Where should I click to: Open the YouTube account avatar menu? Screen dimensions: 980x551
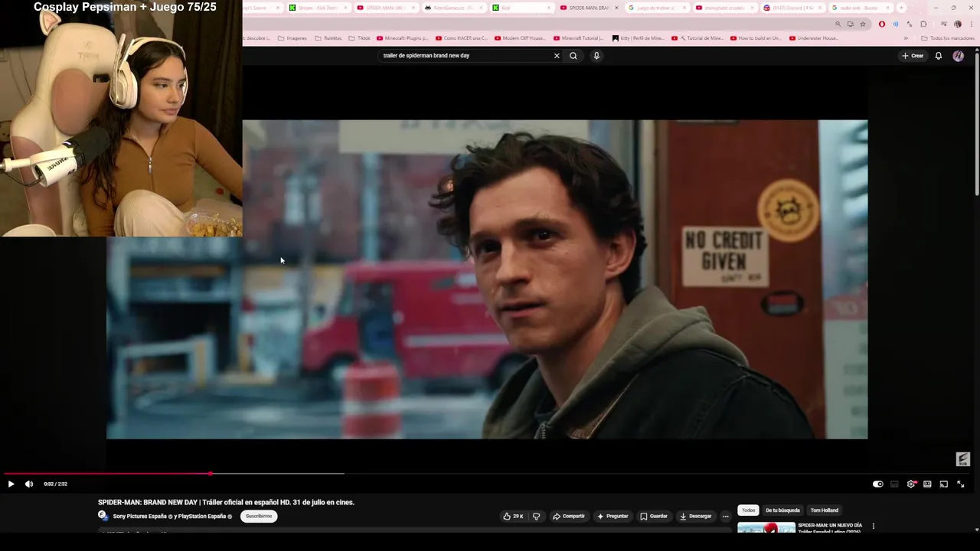959,56
